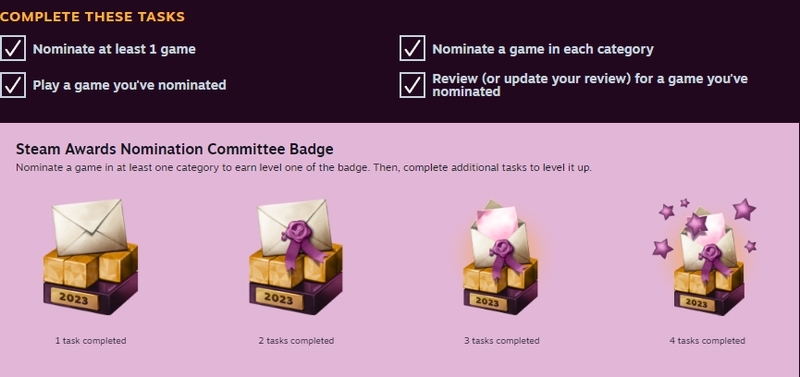Toggle Nominate a game in each category checkbox
The height and width of the screenshot is (377, 800).
tap(412, 48)
